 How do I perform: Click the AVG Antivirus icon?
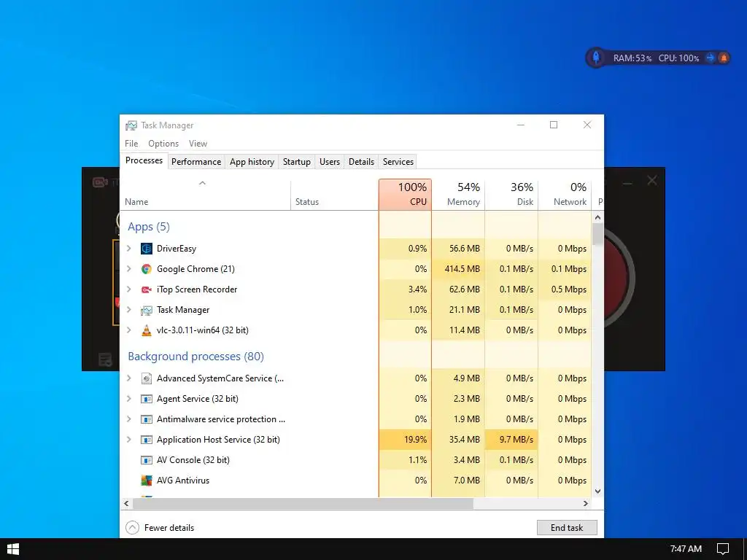pos(146,481)
